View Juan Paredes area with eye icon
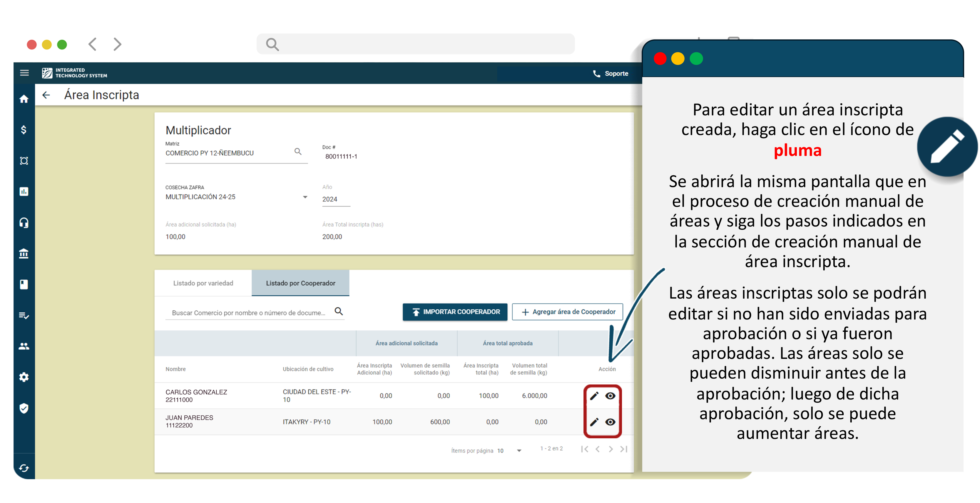This screenshot has height=503, width=980. tap(611, 422)
